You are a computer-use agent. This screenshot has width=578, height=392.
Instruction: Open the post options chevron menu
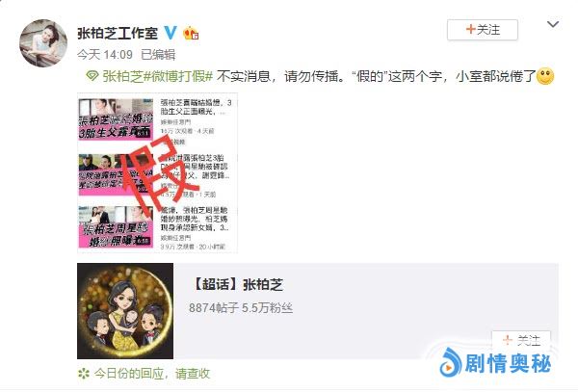[x=553, y=25]
